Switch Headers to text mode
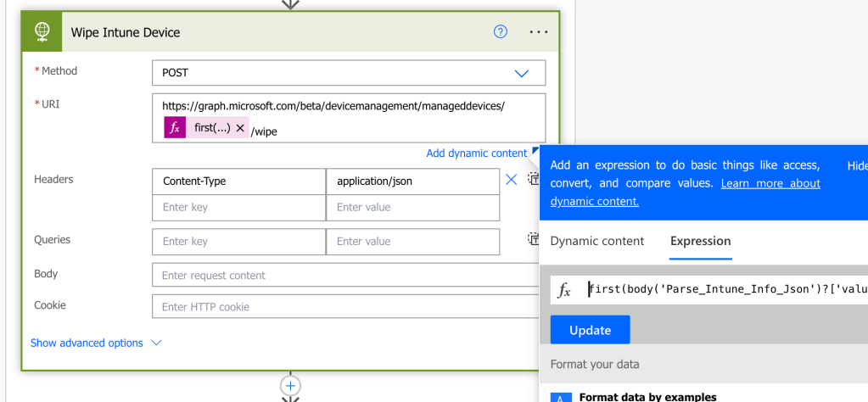Screen dimensions: 868x402 click(534, 179)
